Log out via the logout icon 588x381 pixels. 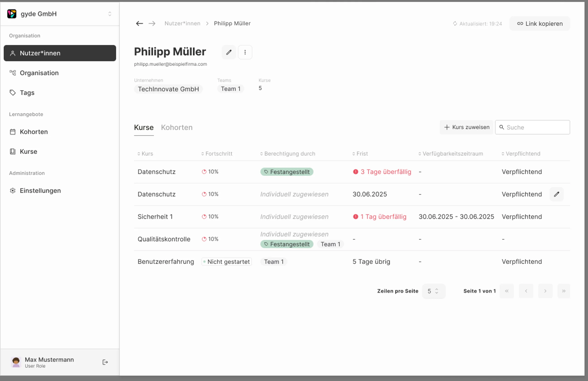pos(105,362)
